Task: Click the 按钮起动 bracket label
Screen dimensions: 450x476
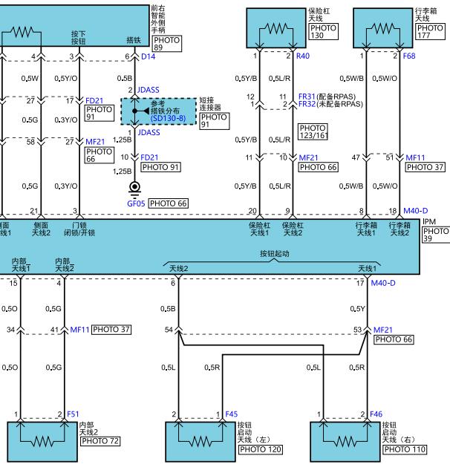Action: (275, 254)
